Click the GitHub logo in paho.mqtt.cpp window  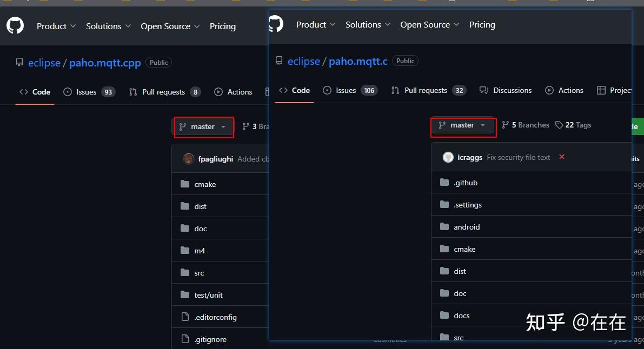[x=15, y=25]
